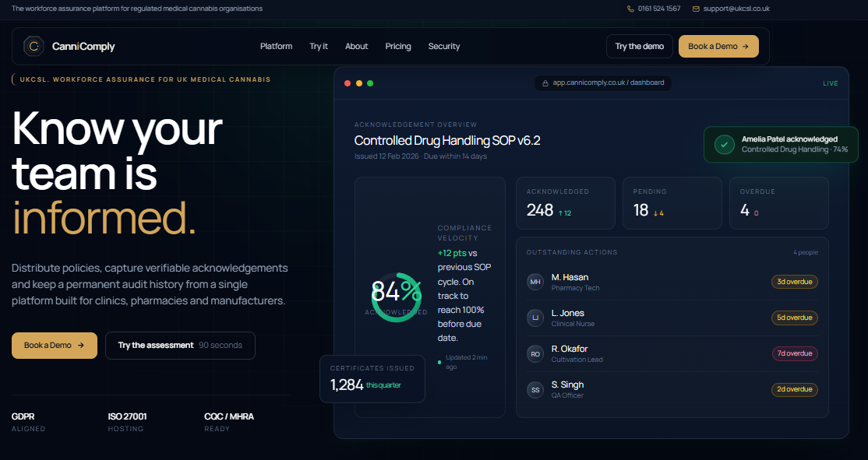Screen dimensions: 868x460
Task: Click the hero Book a Demo button
Action: 55,346
